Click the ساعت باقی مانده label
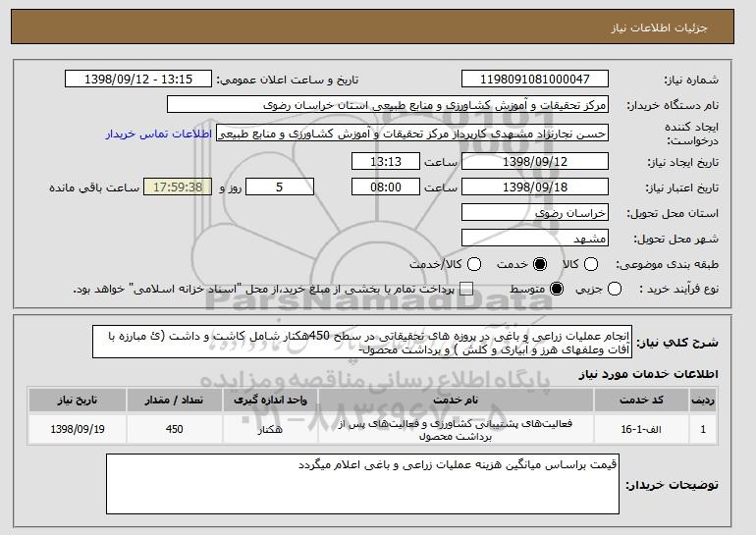This screenshot has width=756, height=535. coord(94,187)
